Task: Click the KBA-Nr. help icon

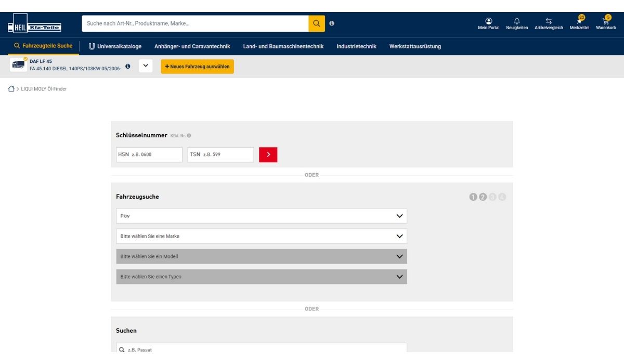Action: [x=189, y=136]
